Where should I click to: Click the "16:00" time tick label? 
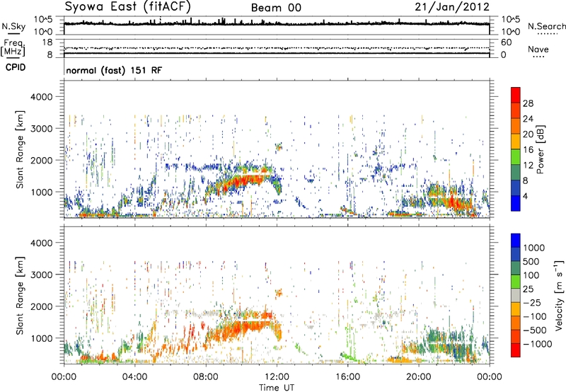pyautogui.click(x=347, y=376)
